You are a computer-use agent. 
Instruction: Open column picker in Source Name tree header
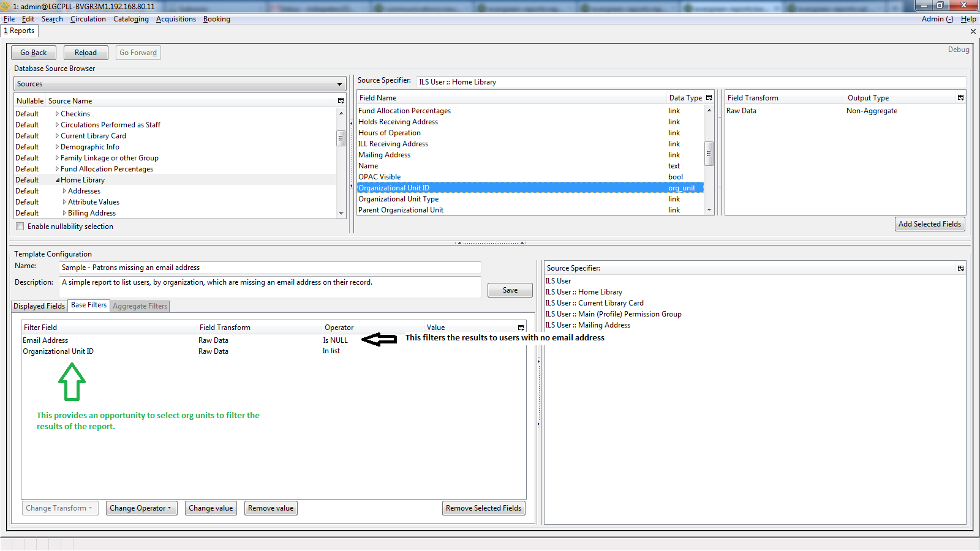[341, 101]
